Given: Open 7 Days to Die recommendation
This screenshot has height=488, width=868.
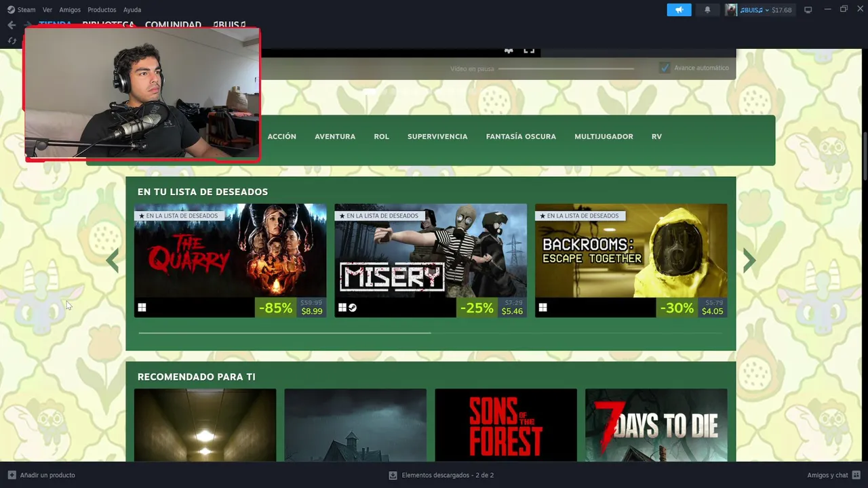Looking at the screenshot, I should pos(656,425).
